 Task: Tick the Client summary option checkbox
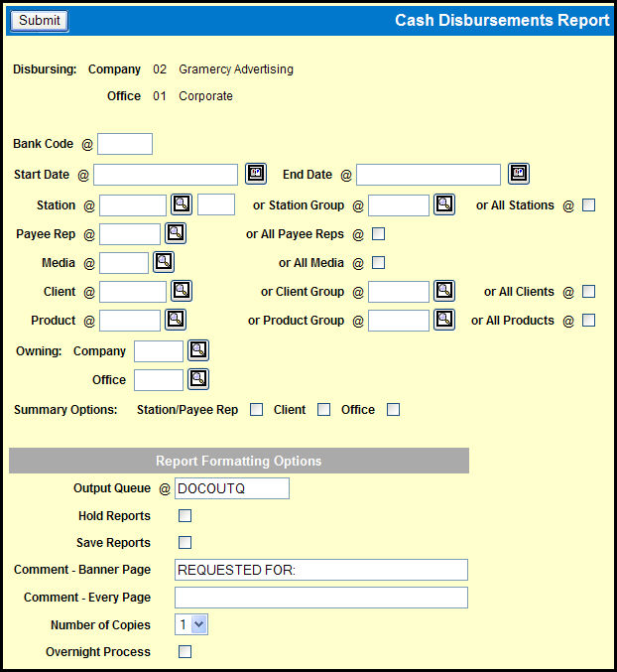(x=324, y=409)
